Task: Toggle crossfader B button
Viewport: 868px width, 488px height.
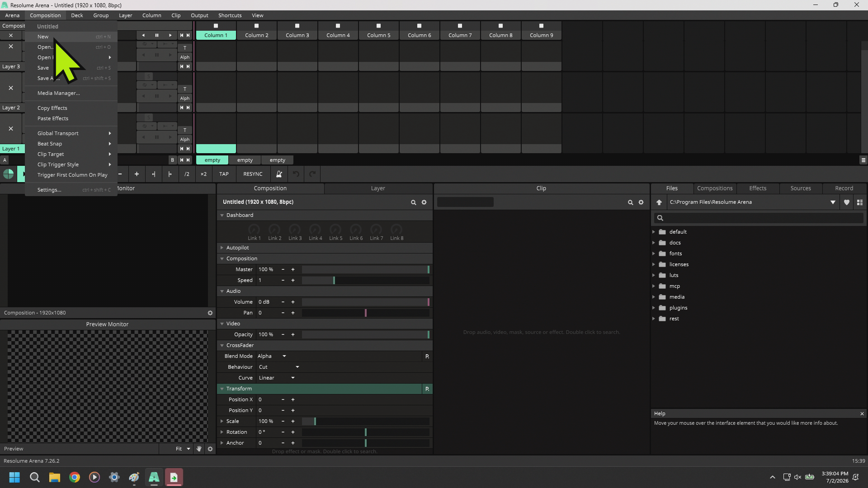Action: [x=172, y=160]
